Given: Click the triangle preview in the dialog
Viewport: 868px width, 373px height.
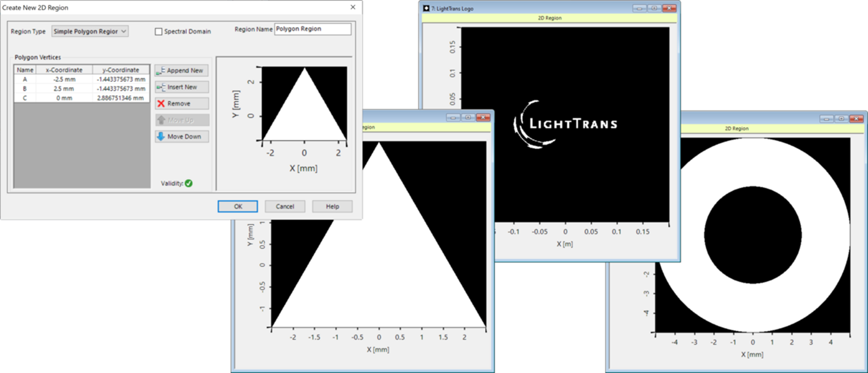Looking at the screenshot, I should pyautogui.click(x=304, y=104).
